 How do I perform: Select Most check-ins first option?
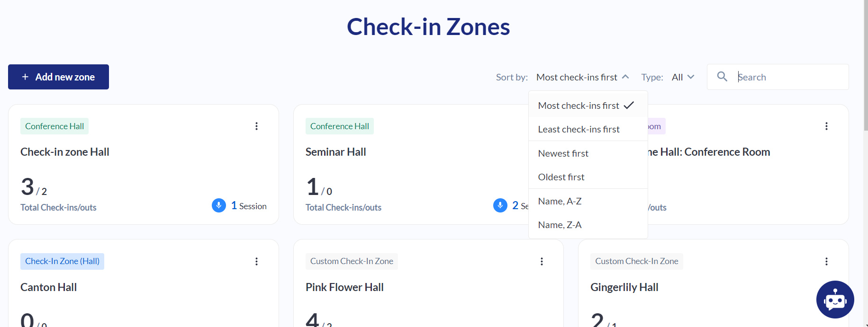coord(579,106)
